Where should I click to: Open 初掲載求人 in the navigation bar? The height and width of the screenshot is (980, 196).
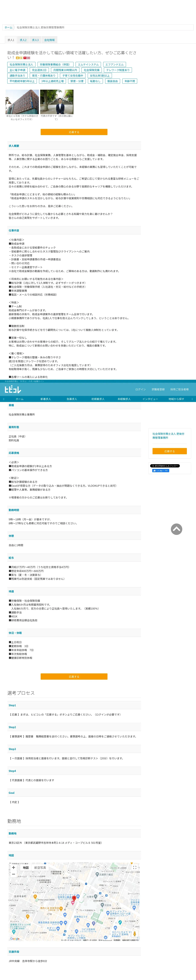[98, 399]
